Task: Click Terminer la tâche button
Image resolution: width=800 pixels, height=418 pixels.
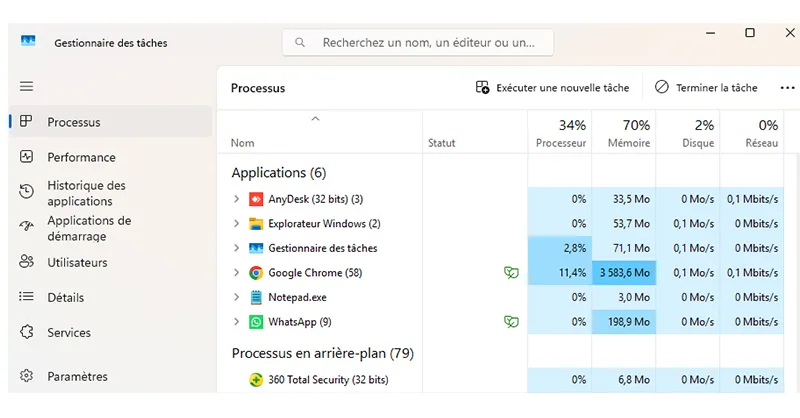Action: 706,88
